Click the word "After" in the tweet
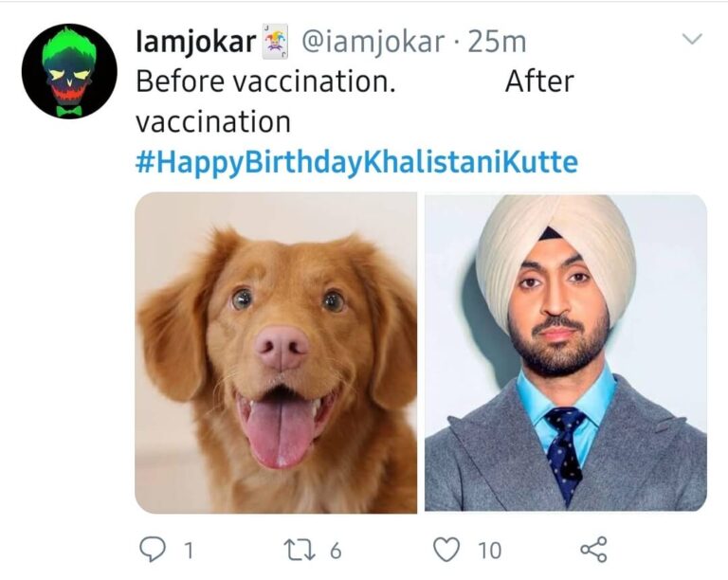Image resolution: width=728 pixels, height=580 pixels. click(x=539, y=82)
